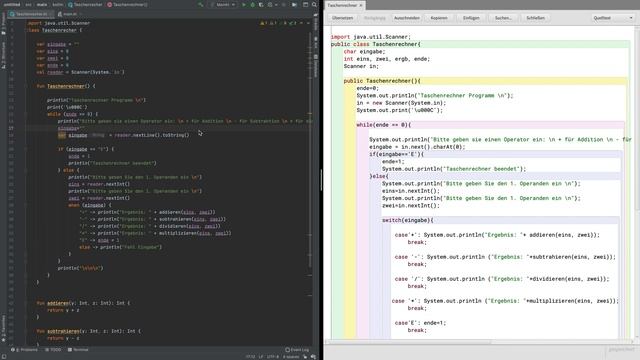640x360 pixels.
Task: Click the 4 spaces indent status entry
Action: pyautogui.click(x=291, y=356)
